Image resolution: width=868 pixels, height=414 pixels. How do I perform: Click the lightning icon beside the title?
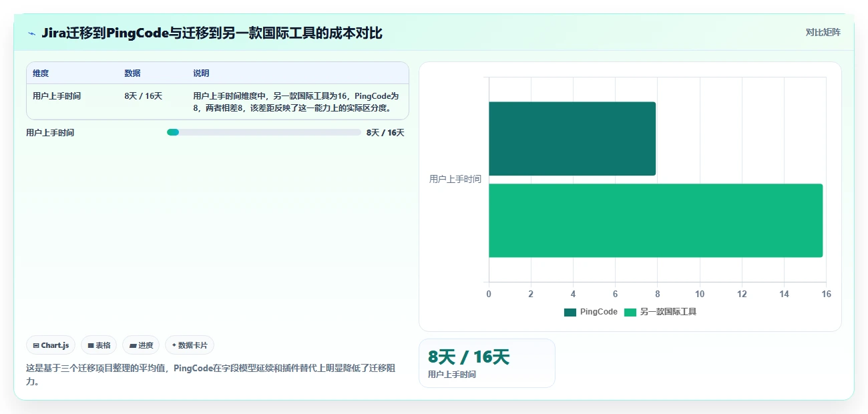(31, 33)
